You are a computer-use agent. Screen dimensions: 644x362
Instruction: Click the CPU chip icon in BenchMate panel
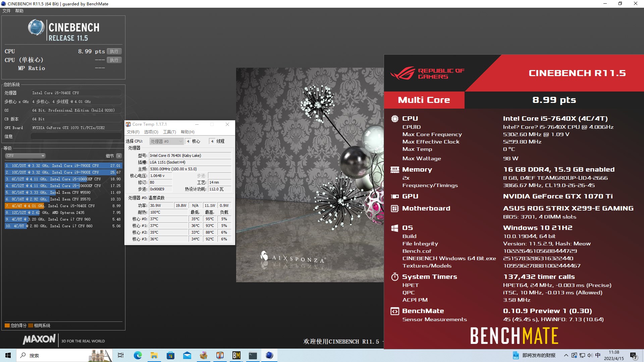click(x=395, y=119)
